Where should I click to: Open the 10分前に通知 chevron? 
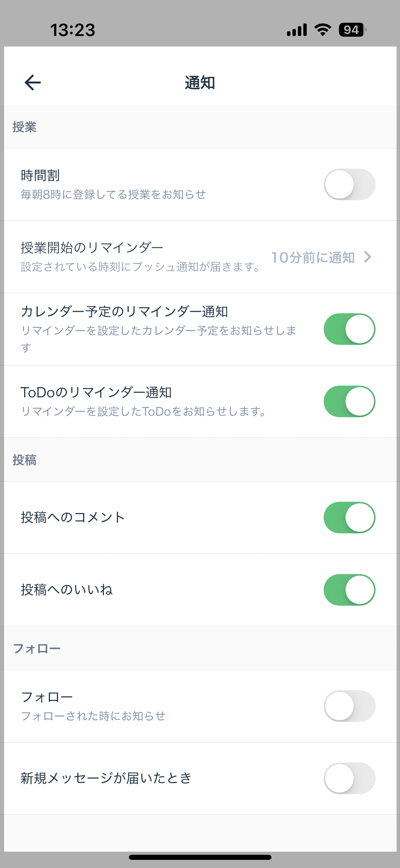[x=367, y=257]
